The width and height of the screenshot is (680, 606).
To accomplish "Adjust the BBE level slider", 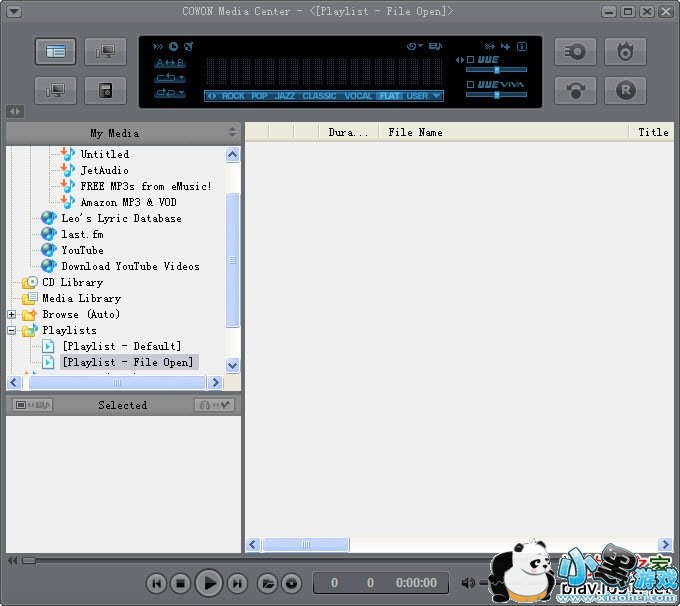I will click(x=497, y=69).
